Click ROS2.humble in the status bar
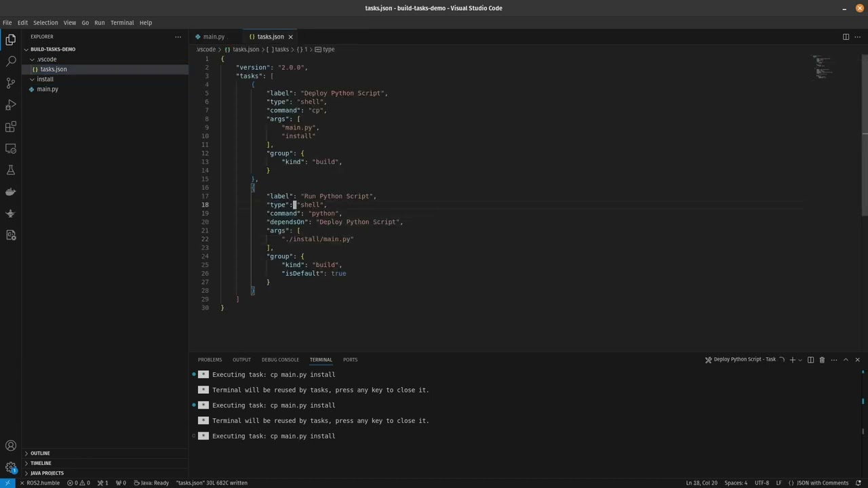 tap(39, 483)
